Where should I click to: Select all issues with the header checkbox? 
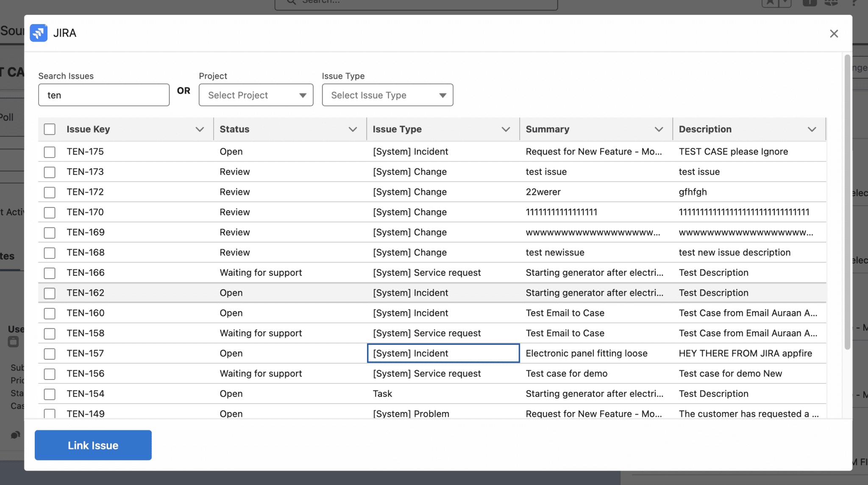(49, 129)
